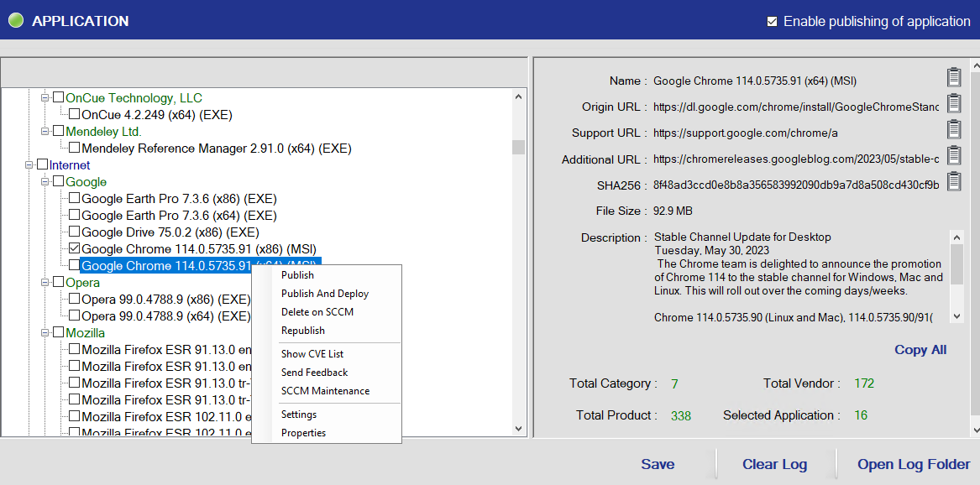This screenshot has height=485, width=980.
Task: Copy the Additional URL using clipboard icon
Action: 953,156
